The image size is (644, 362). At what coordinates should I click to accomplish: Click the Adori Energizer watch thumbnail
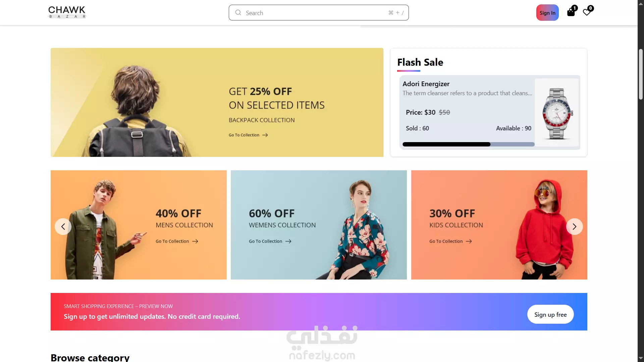[557, 113]
